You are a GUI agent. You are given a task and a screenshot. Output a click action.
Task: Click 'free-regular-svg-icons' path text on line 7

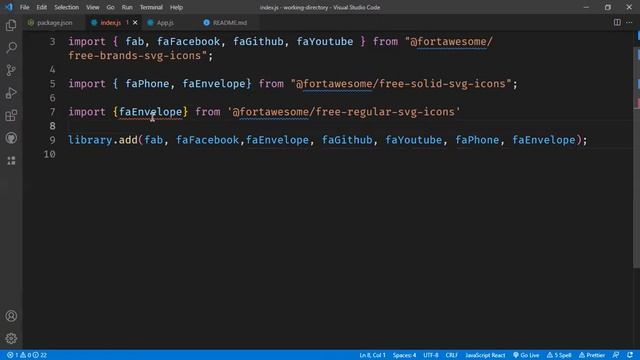[385, 112]
